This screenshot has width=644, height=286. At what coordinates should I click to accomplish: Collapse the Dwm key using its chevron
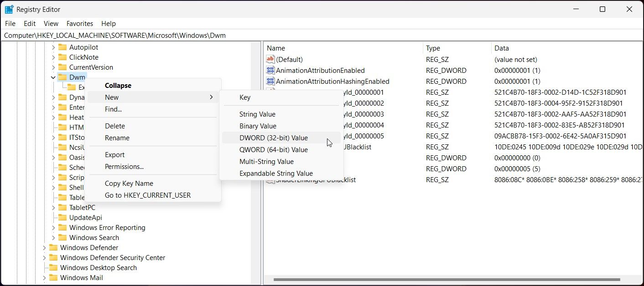(53, 77)
